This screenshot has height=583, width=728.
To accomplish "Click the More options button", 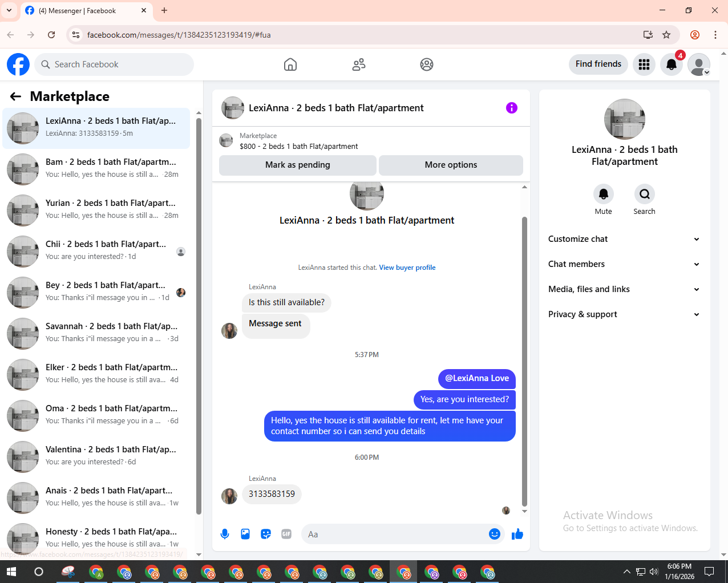I will (x=451, y=165).
